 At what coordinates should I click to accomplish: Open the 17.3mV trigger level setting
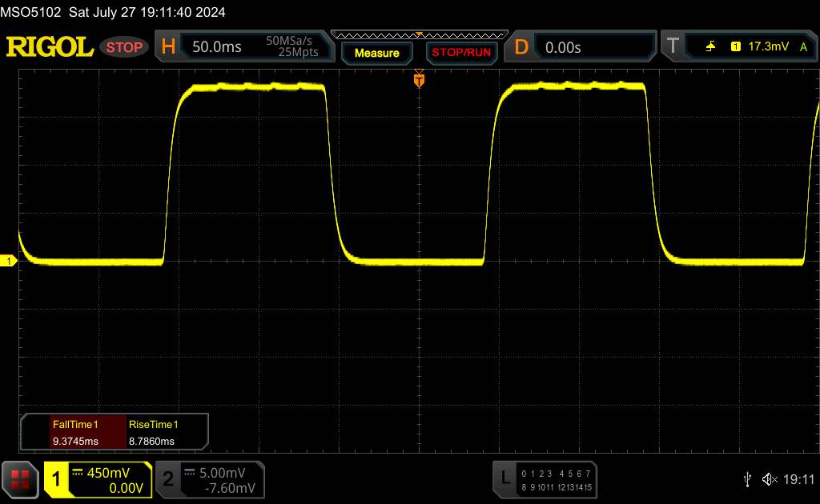[x=767, y=47]
